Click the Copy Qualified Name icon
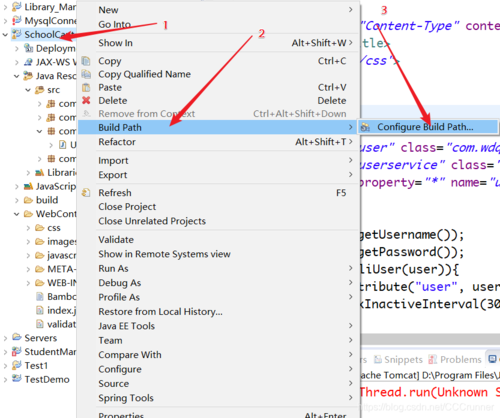 86,74
